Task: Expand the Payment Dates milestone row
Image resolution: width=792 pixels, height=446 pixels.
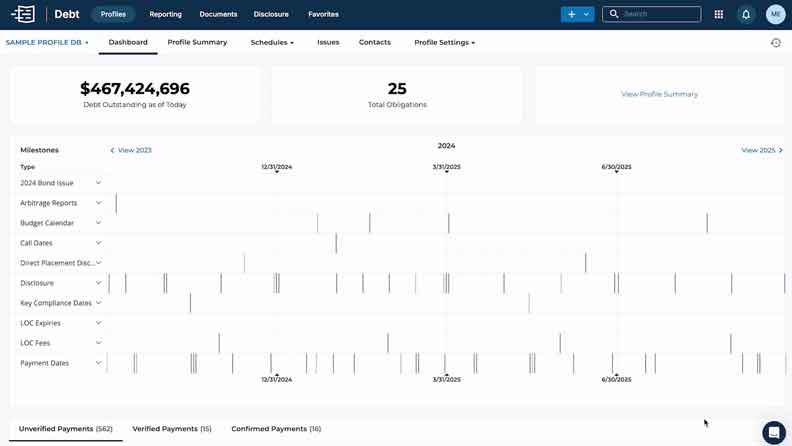Action: point(98,363)
